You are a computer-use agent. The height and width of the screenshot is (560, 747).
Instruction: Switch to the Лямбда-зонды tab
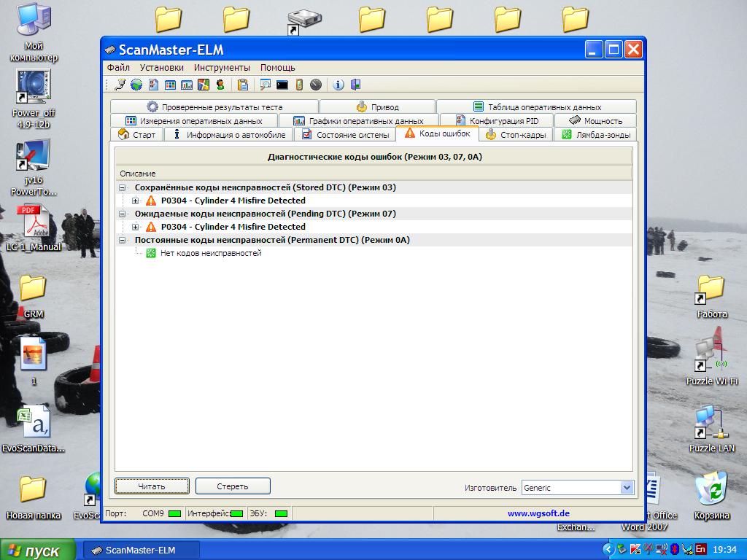coord(595,135)
